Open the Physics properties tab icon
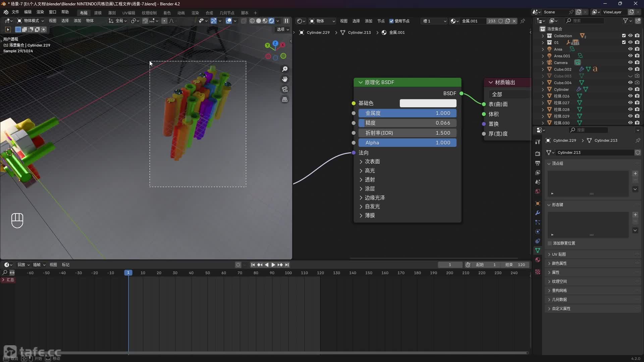This screenshot has width=644, height=362. coord(538,232)
